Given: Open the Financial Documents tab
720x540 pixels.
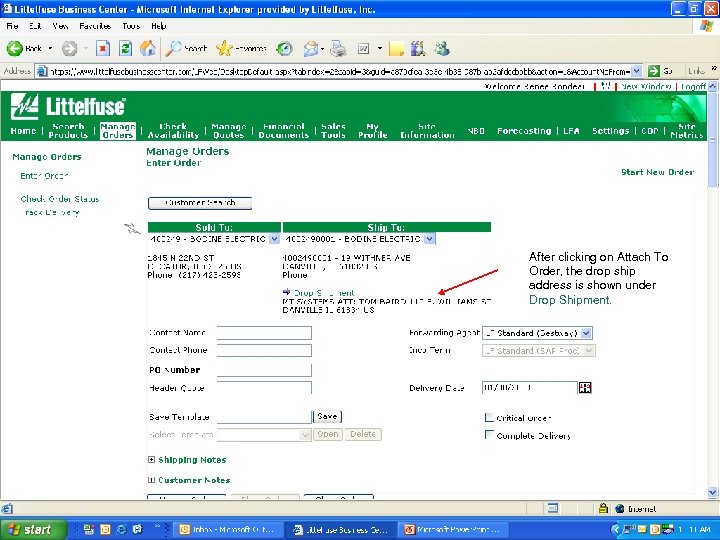Looking at the screenshot, I should pos(283,130).
